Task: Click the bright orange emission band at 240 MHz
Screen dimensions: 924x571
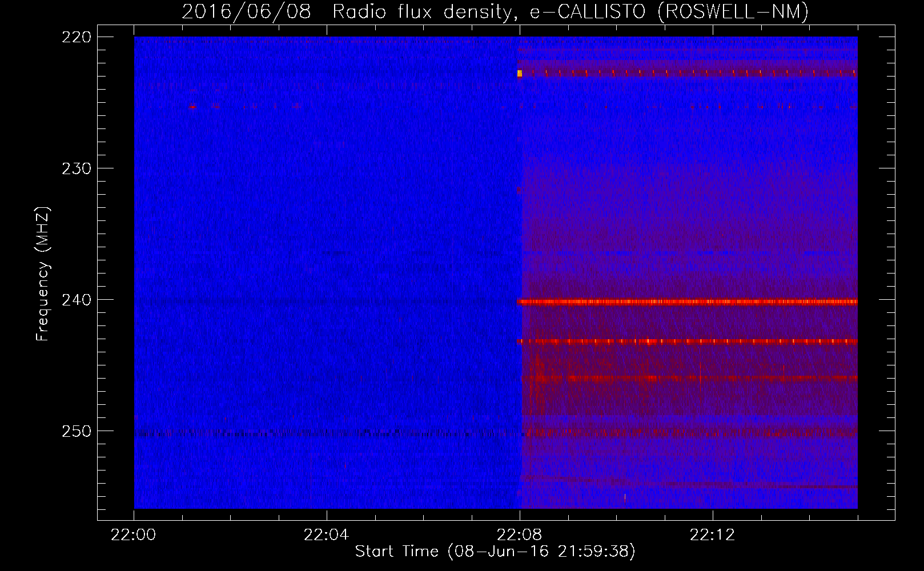Action: click(x=687, y=302)
